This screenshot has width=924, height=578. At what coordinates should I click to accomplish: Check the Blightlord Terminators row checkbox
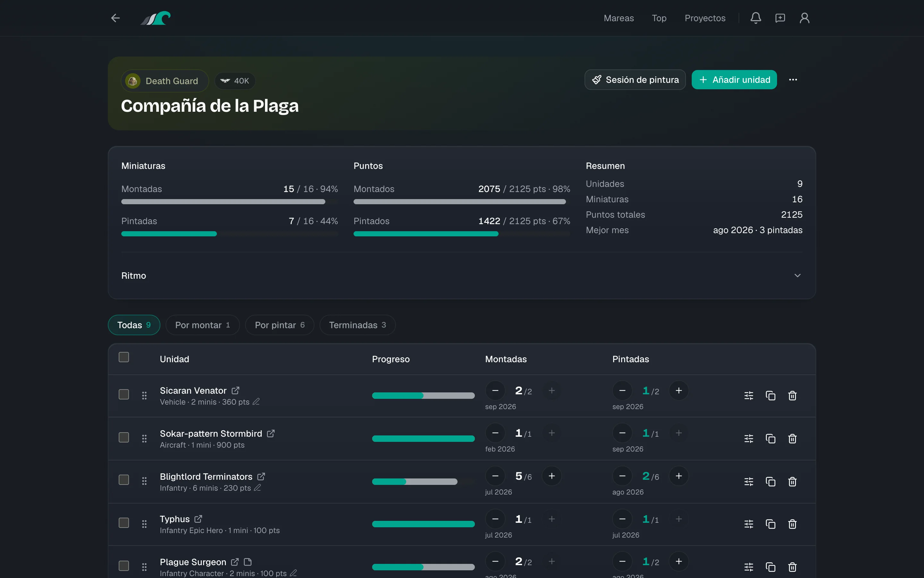(124, 480)
